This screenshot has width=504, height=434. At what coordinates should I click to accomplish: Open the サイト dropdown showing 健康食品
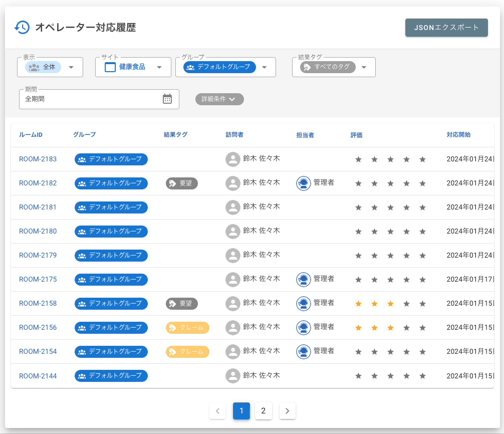tap(133, 67)
